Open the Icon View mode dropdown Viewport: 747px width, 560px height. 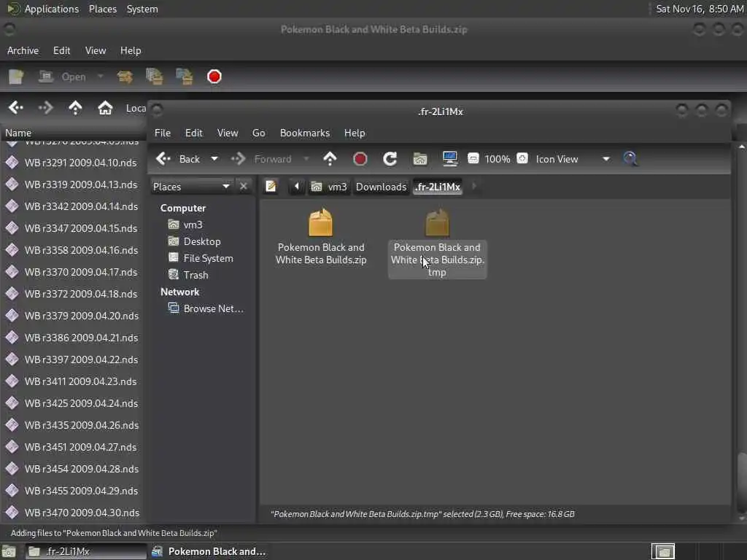tap(572, 159)
